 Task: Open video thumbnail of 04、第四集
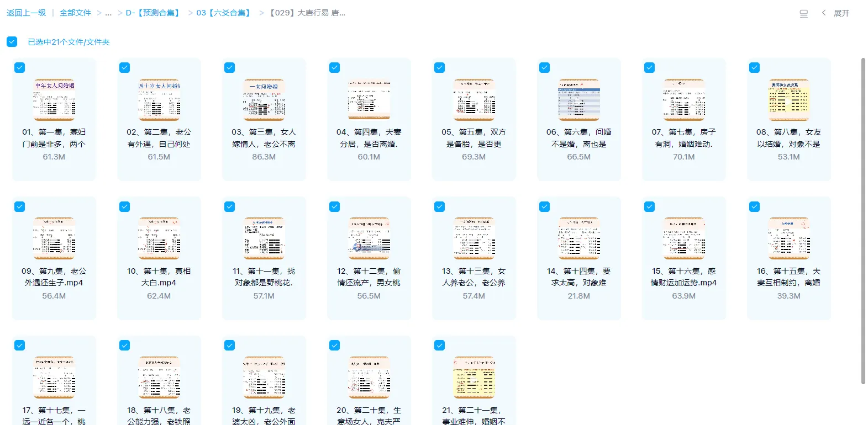(x=369, y=99)
